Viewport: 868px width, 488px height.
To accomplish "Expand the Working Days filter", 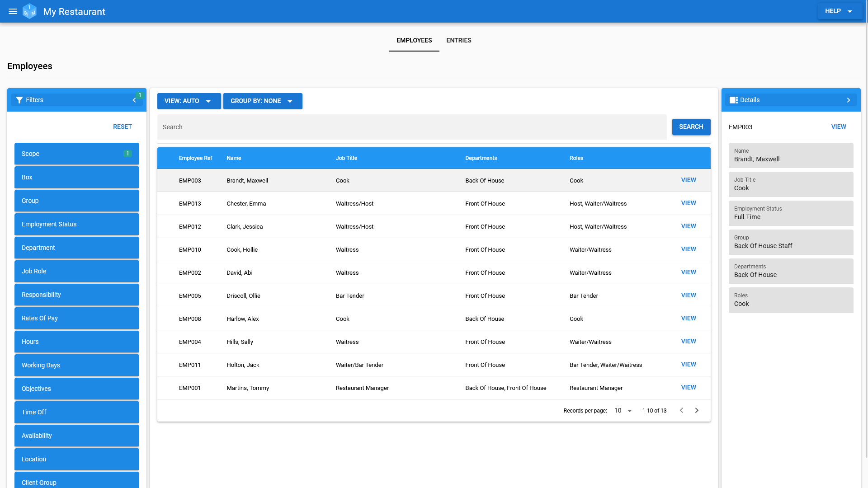I will (x=77, y=365).
